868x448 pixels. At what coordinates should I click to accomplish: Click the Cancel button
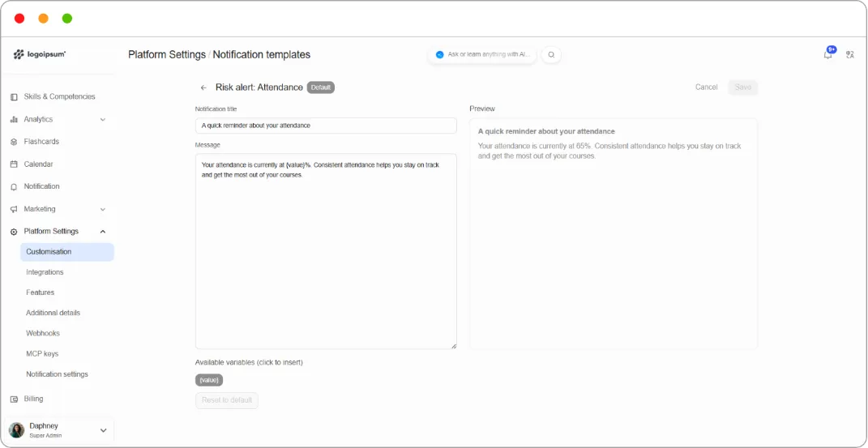click(x=707, y=87)
